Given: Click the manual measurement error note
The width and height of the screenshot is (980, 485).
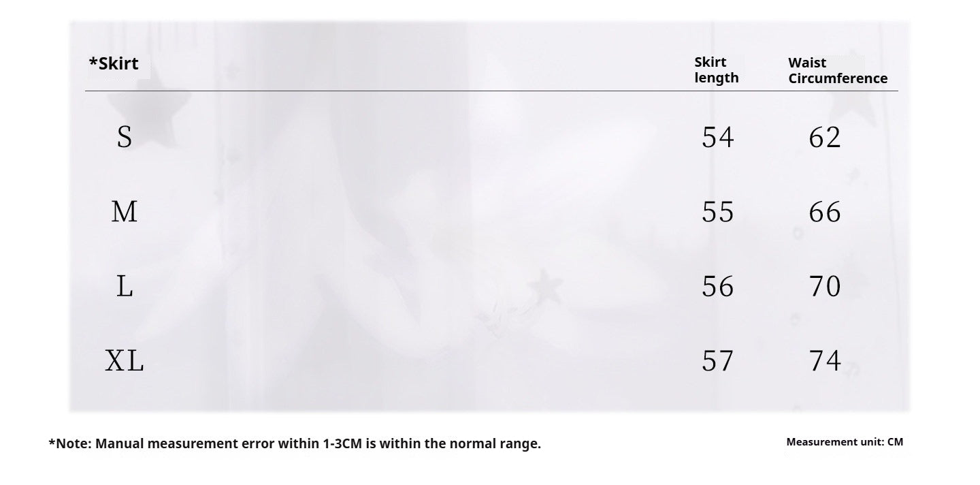Looking at the screenshot, I should 295,444.
